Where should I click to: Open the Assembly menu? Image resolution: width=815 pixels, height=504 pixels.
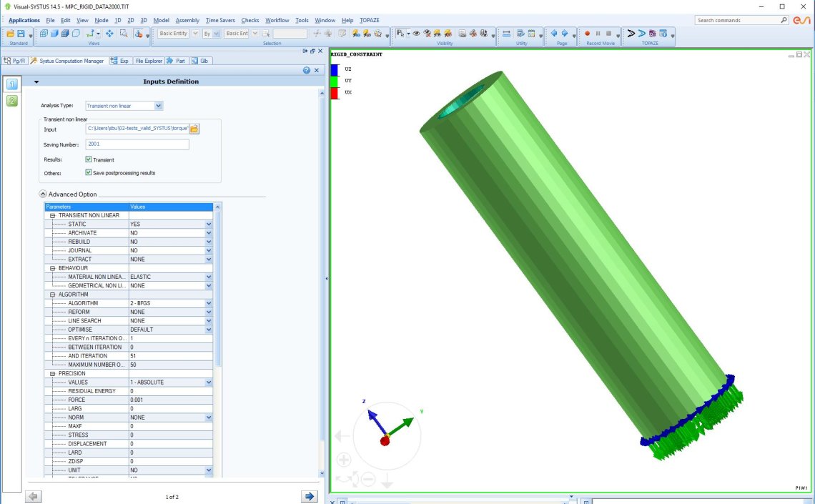click(x=187, y=20)
